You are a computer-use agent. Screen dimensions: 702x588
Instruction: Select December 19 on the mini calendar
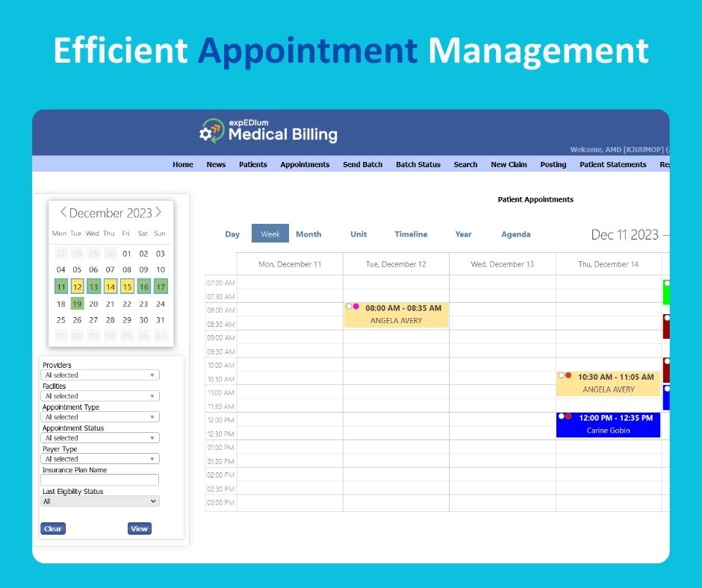pos(77,304)
